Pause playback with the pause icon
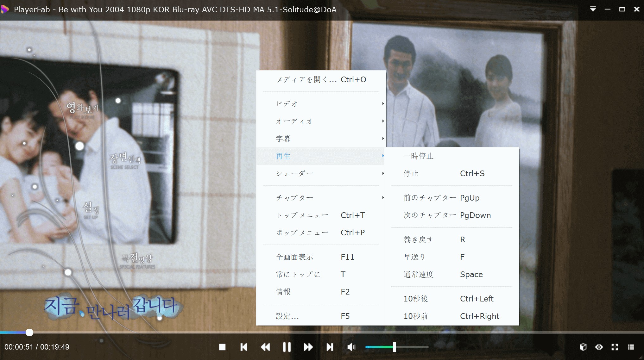644x360 pixels. [287, 347]
